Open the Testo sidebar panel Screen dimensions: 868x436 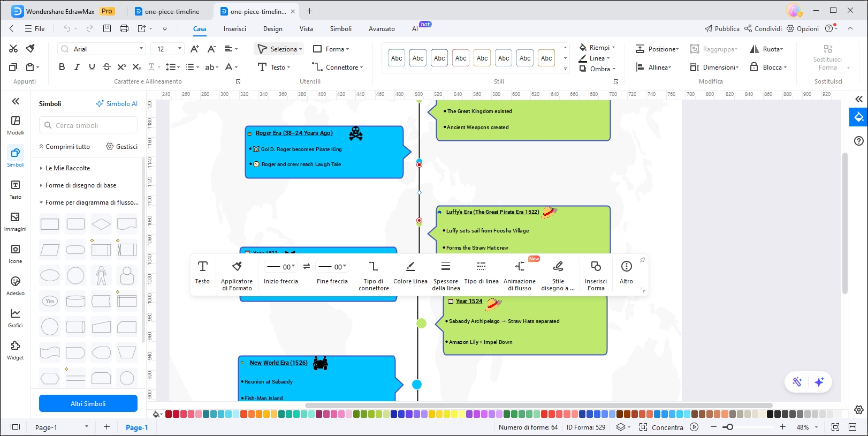(16, 190)
